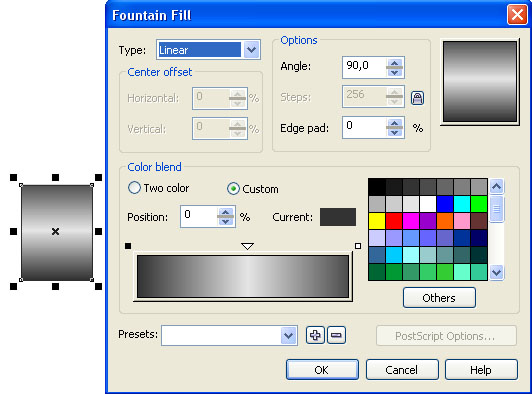
Task: Click the top-middle selection handle of rectangle
Action: point(55,177)
